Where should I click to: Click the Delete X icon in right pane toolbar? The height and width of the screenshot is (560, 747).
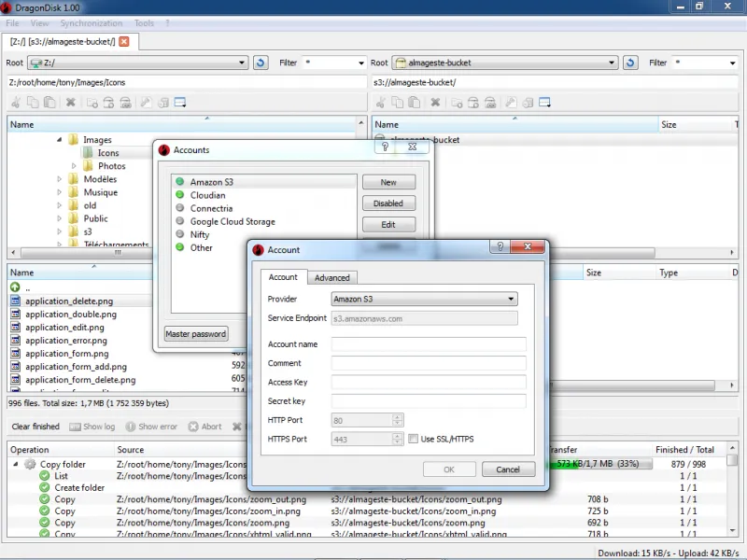435,103
